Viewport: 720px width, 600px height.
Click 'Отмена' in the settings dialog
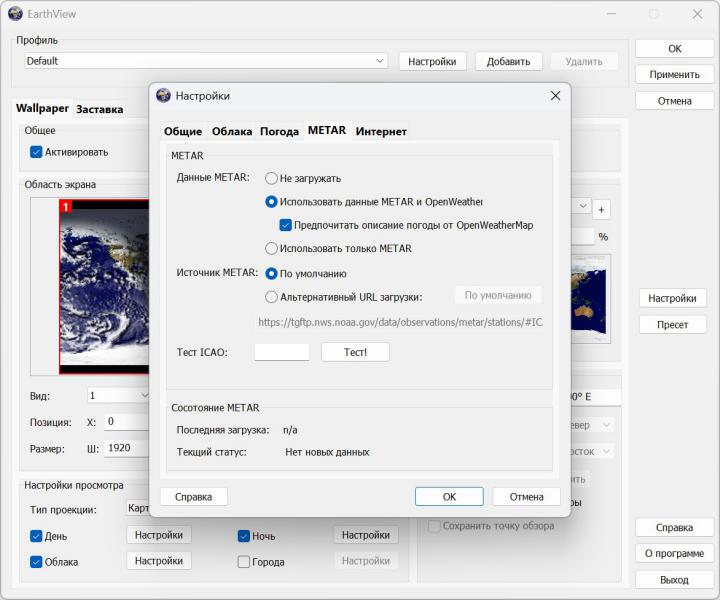click(x=526, y=496)
